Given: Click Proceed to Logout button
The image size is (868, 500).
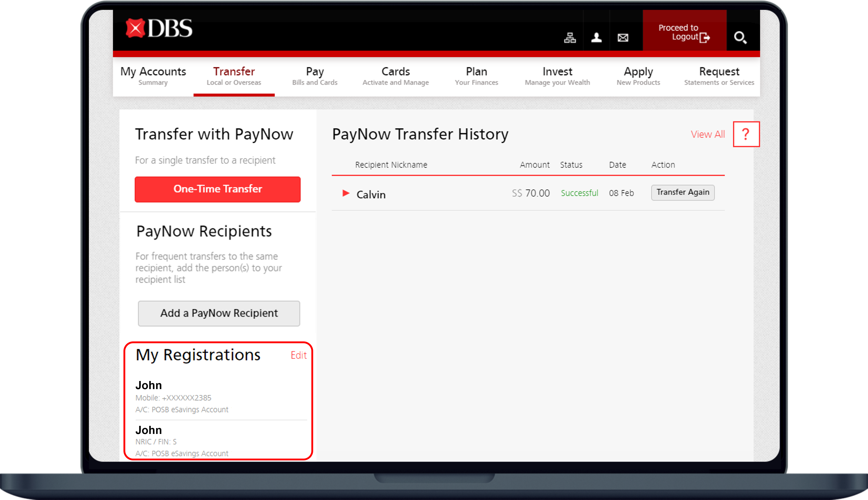Looking at the screenshot, I should tap(684, 32).
